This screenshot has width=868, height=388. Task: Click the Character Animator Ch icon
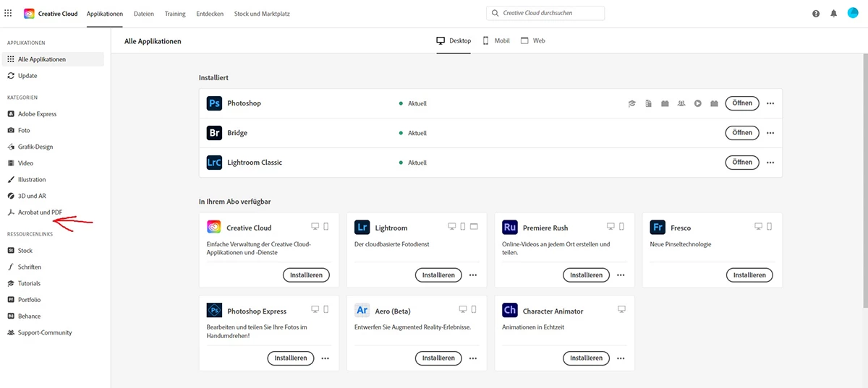[x=510, y=311]
